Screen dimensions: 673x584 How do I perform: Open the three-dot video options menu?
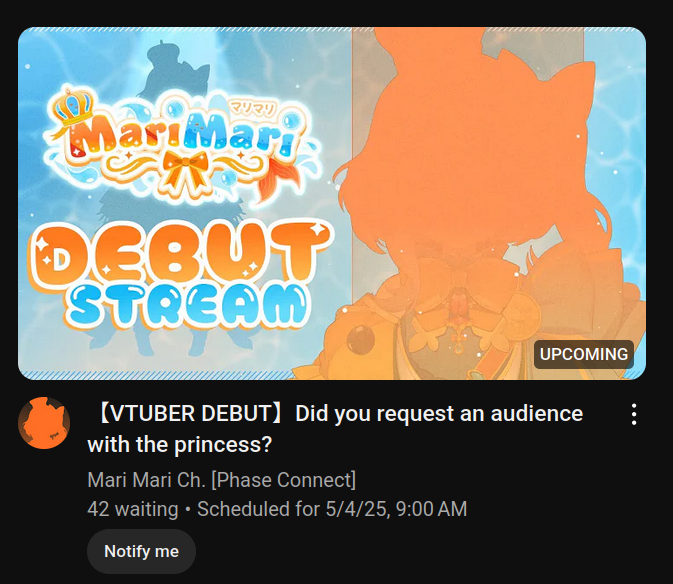634,414
